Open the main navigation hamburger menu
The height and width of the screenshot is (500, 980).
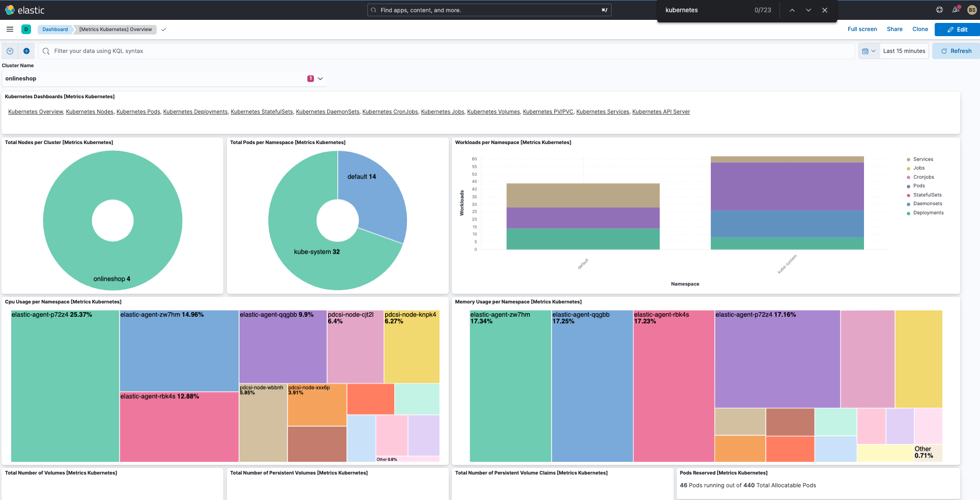coord(10,29)
